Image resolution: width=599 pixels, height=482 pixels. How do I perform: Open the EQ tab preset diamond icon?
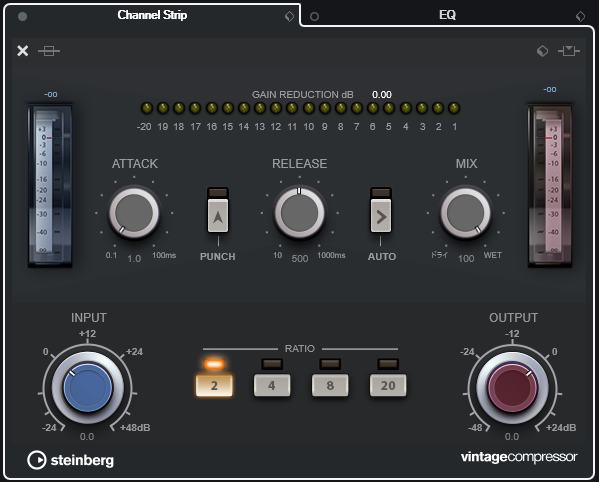coord(580,16)
